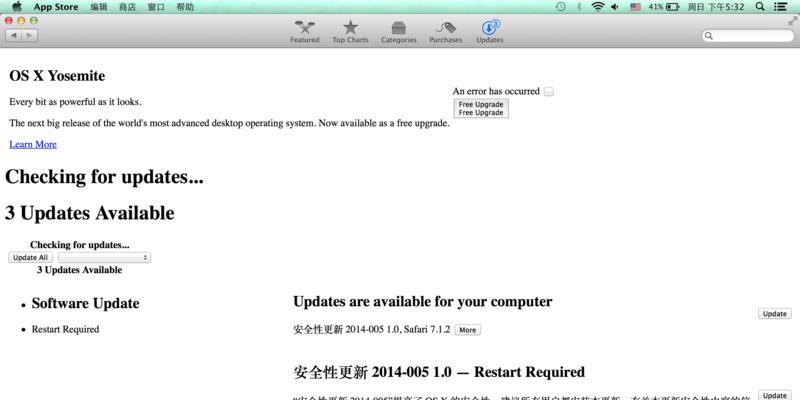Screen dimensions: 800x400
Task: Open the Featured section icon
Action: coord(305,32)
